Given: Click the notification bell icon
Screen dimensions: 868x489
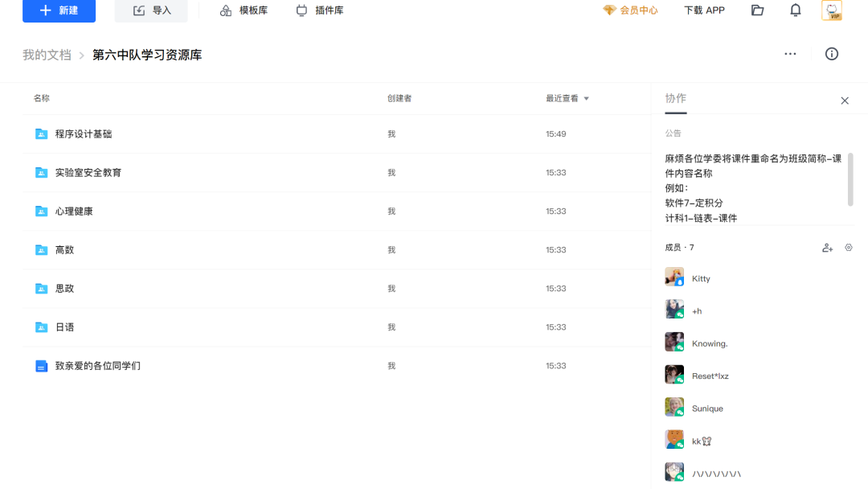Looking at the screenshot, I should click(795, 10).
